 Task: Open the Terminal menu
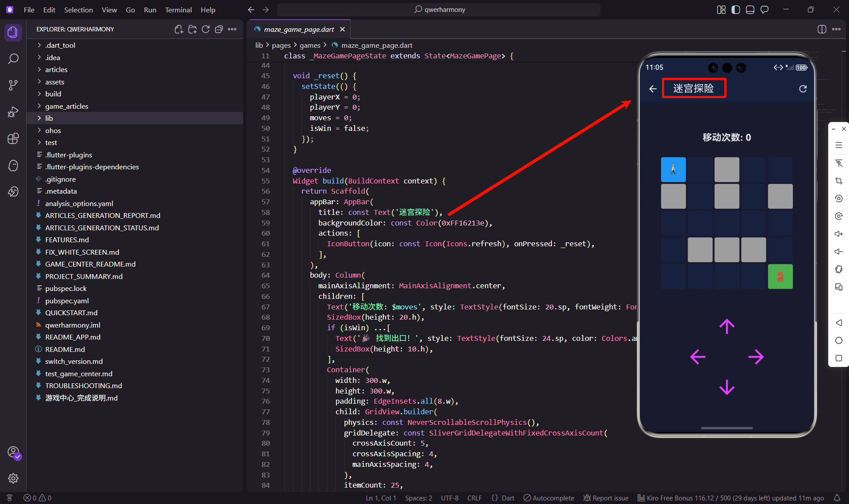pos(178,10)
